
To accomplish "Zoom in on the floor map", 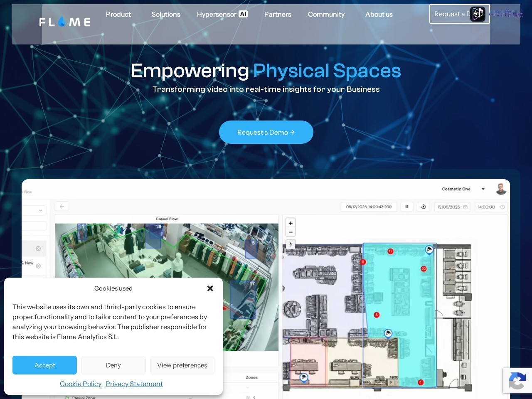I will coord(291,223).
